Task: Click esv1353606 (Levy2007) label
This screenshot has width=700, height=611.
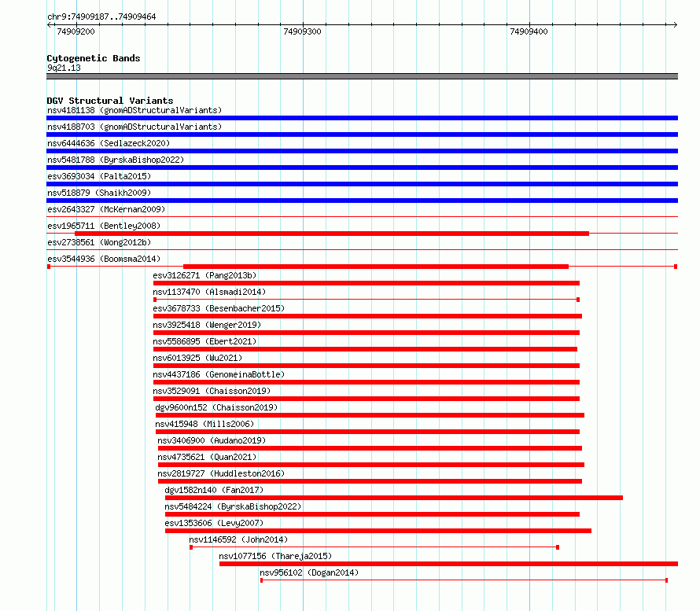Action: click(x=214, y=523)
